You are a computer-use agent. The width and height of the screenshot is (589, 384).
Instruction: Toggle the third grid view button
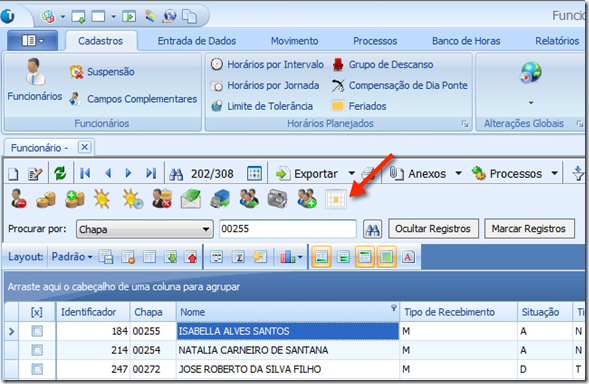(365, 257)
